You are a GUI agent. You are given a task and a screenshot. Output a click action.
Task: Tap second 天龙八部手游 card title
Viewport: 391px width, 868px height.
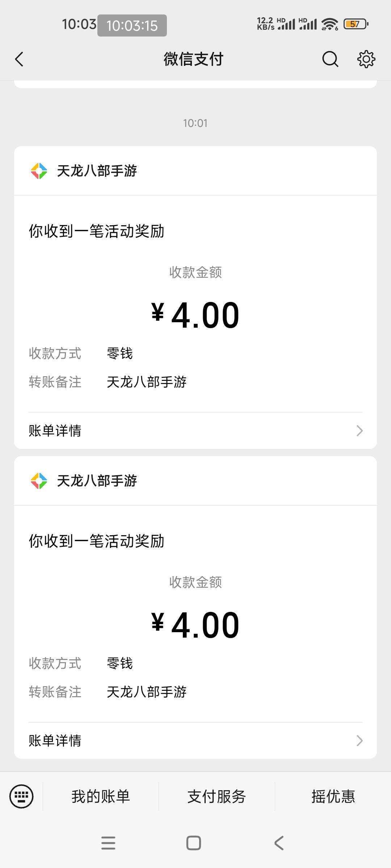pyautogui.click(x=97, y=481)
